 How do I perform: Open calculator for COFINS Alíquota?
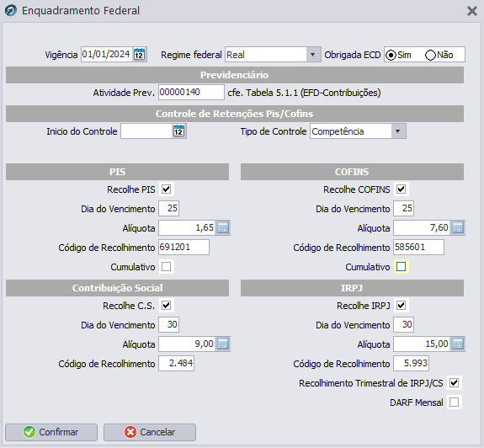pos(458,228)
